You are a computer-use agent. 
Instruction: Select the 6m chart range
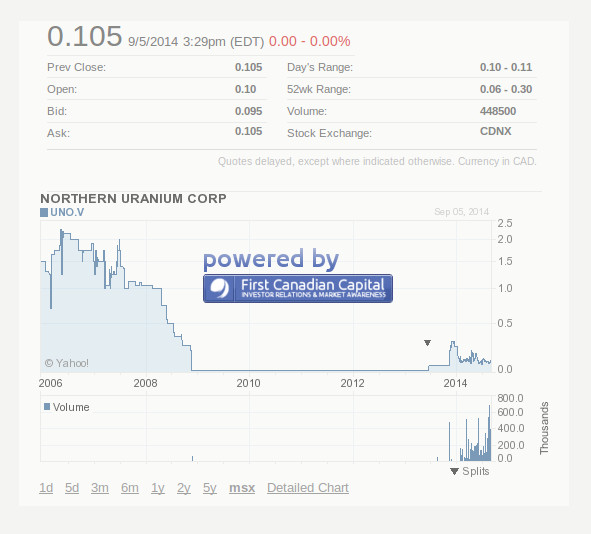point(130,488)
